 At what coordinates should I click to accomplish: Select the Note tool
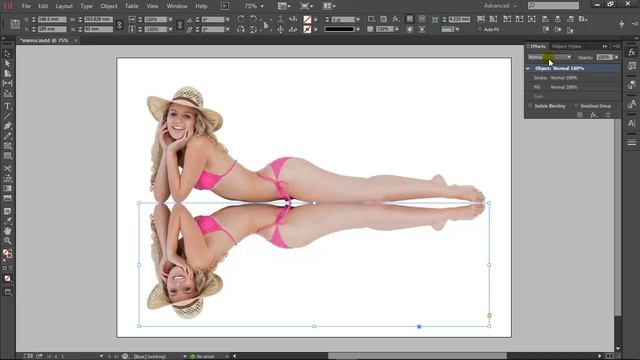[x=7, y=211]
